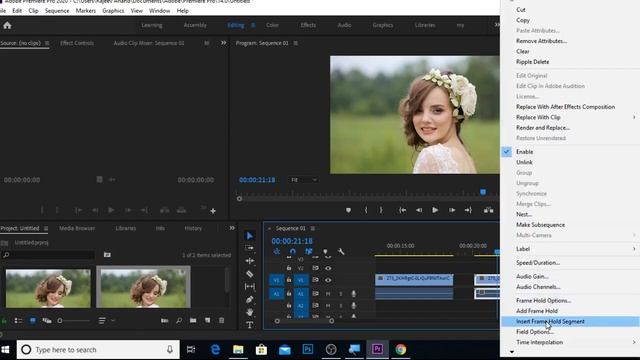The height and width of the screenshot is (360, 640).
Task: Choose Insert Frame Hold Segment
Action: 550,321
